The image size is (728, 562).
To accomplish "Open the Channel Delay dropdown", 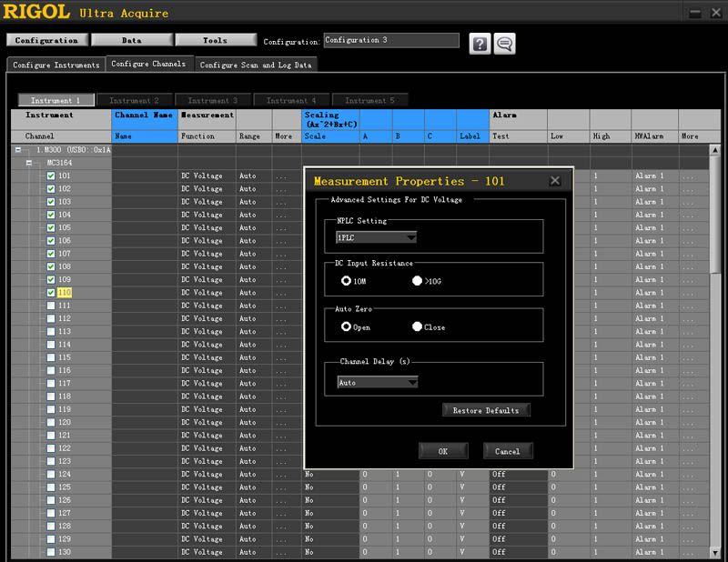I will 376,383.
